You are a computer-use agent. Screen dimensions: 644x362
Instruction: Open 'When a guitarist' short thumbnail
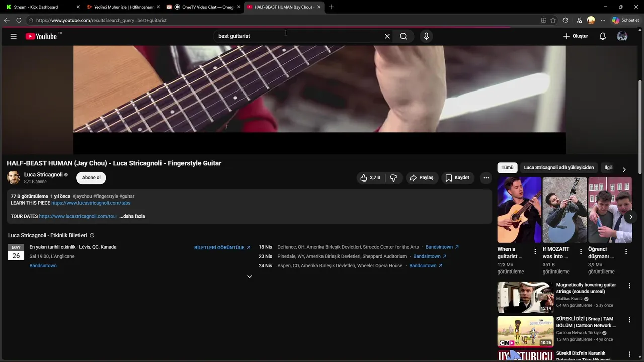click(519, 210)
